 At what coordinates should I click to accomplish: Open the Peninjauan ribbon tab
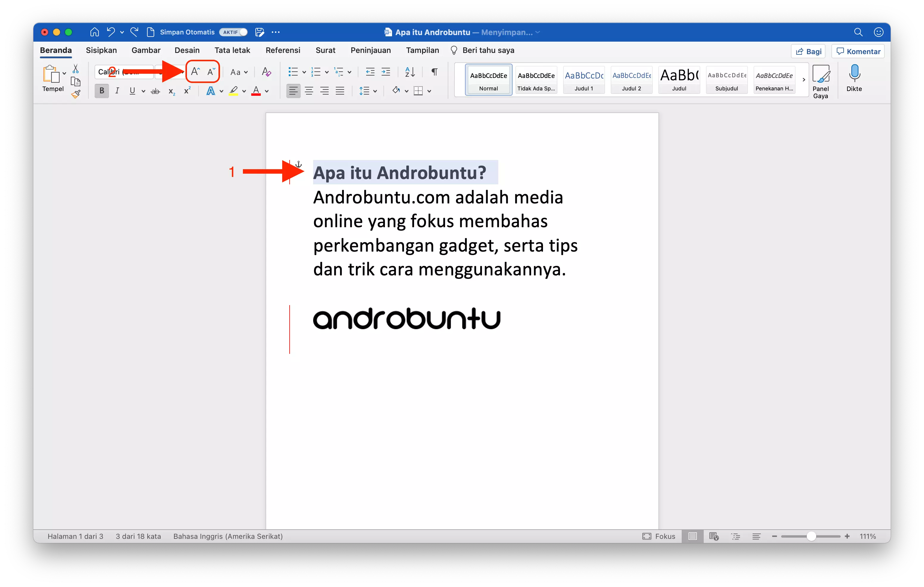371,50
